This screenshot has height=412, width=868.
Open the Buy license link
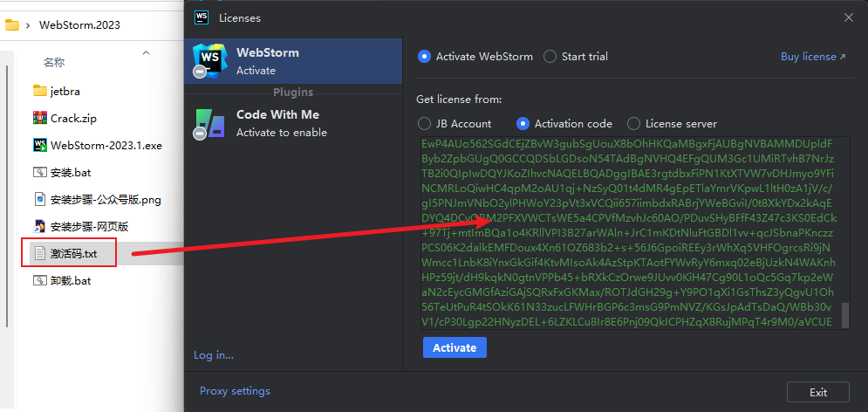click(x=813, y=57)
